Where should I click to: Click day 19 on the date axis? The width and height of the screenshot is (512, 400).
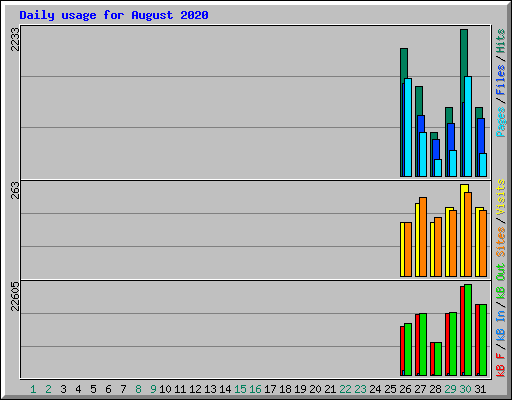pos(300,389)
